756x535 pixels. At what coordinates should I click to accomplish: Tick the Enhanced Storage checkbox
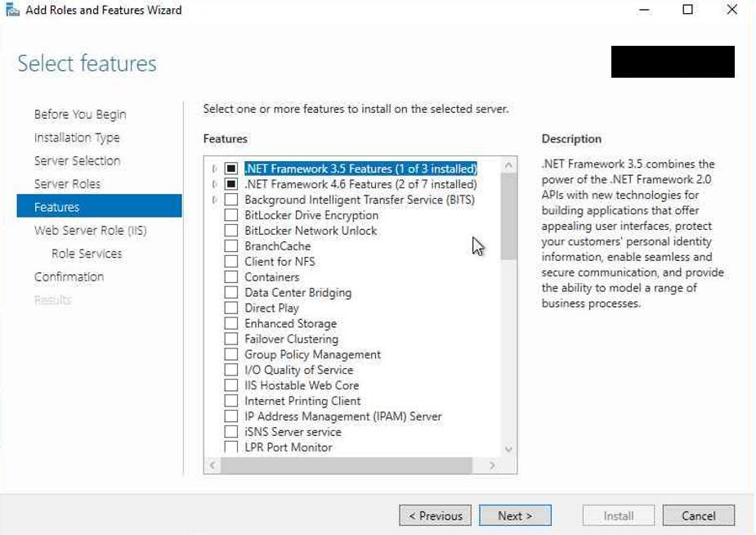click(x=231, y=323)
